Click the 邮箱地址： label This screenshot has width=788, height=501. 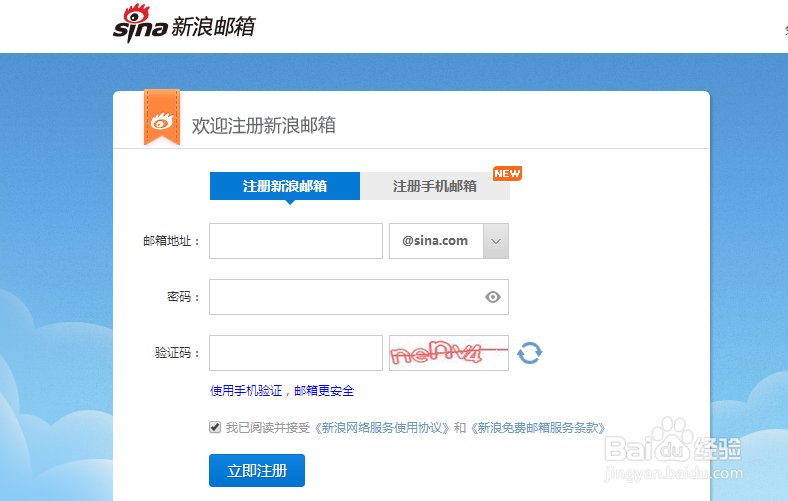click(171, 241)
